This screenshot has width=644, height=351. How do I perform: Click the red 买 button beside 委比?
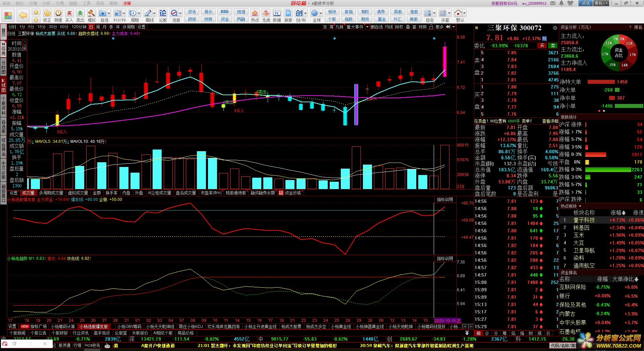point(542,46)
